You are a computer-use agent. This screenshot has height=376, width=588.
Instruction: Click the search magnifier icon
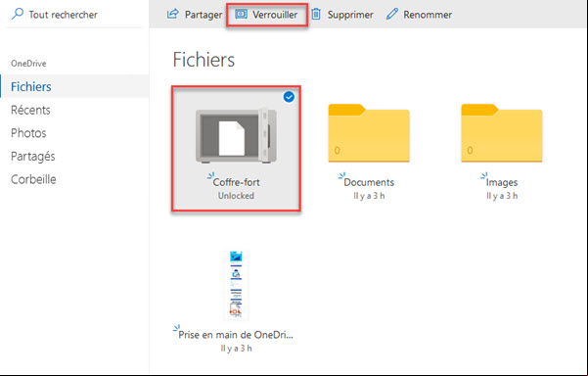(18, 14)
